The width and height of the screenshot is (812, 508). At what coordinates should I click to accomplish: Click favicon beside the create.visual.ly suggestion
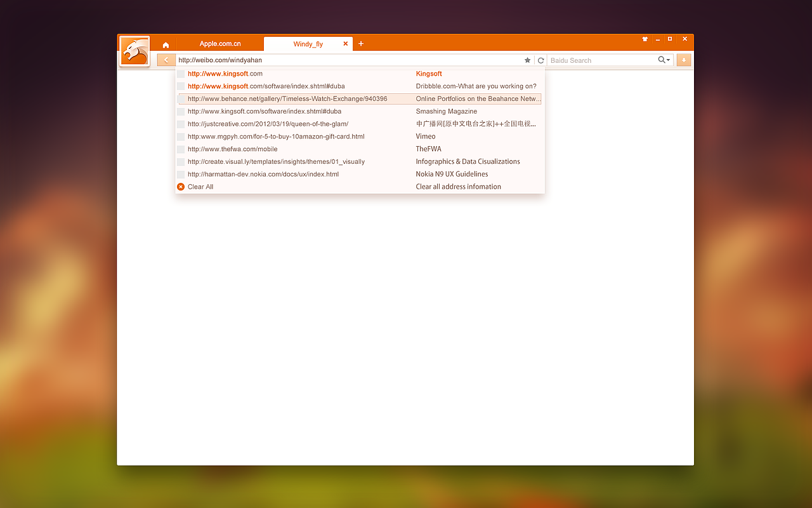click(181, 162)
